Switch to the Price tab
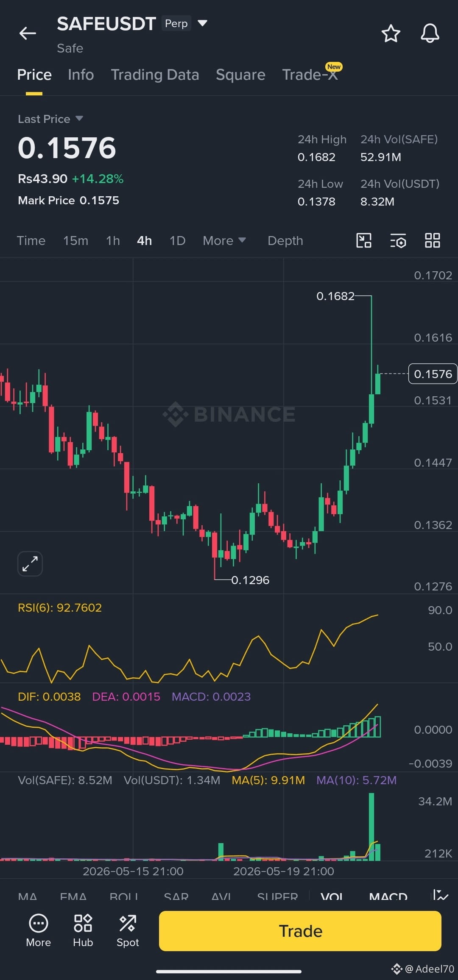Viewport: 458px width, 980px height. [x=34, y=75]
